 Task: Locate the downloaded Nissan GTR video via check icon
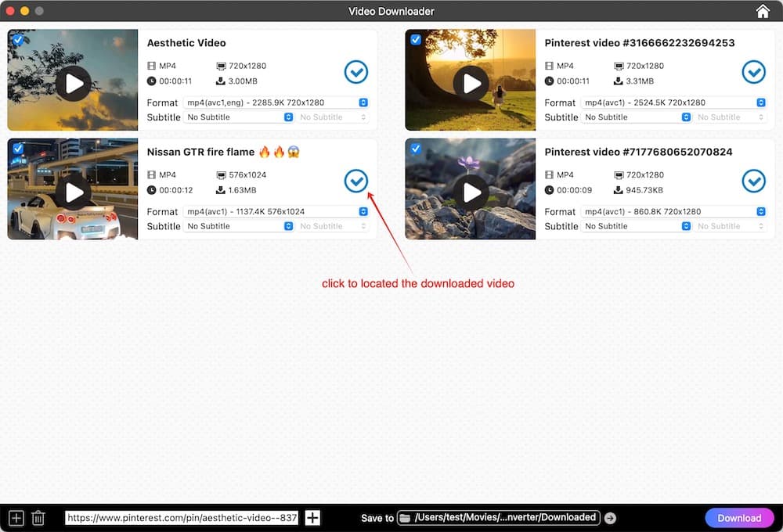tap(356, 181)
